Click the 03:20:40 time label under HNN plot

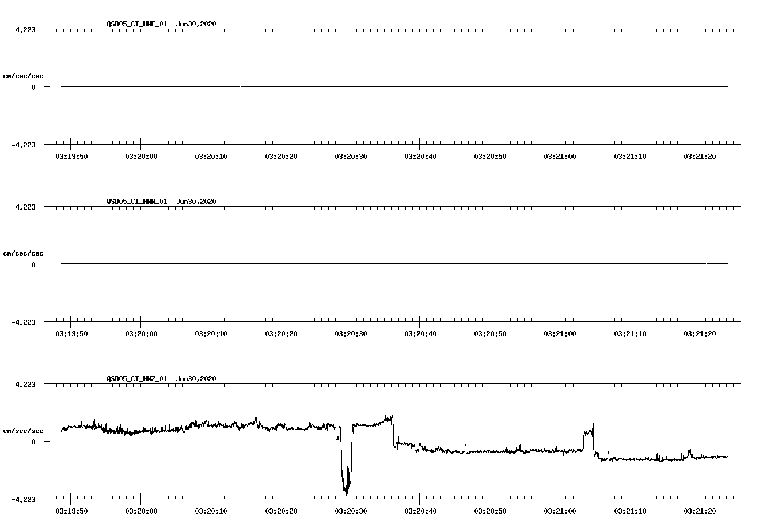tap(420, 333)
